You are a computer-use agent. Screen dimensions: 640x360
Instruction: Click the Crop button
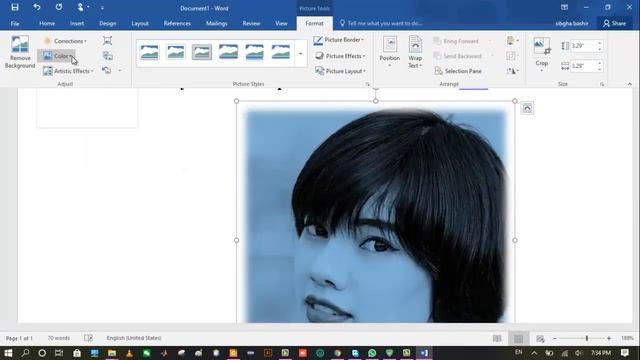pyautogui.click(x=542, y=54)
